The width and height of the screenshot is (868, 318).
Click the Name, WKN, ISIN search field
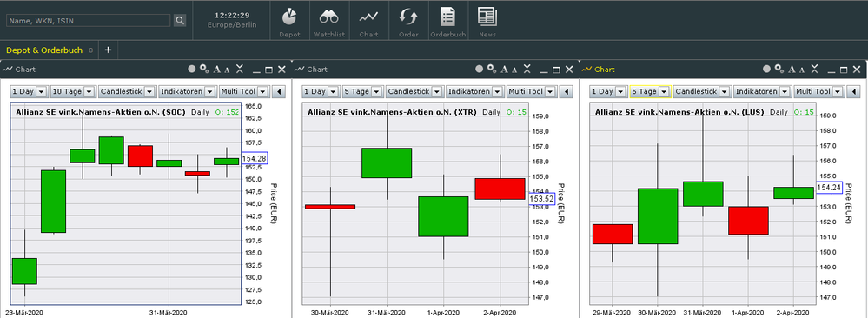[89, 21]
